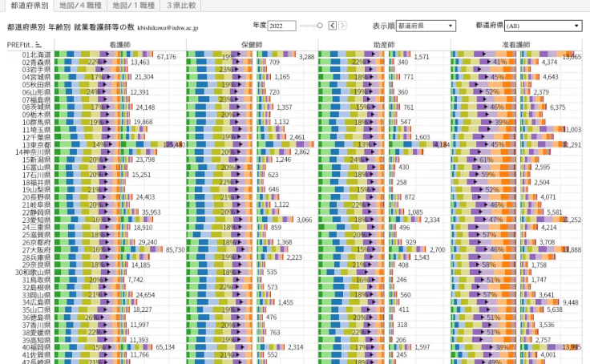The width and height of the screenshot is (590, 364).
Task: Click the 年度 2022 input field
Action: point(282,26)
